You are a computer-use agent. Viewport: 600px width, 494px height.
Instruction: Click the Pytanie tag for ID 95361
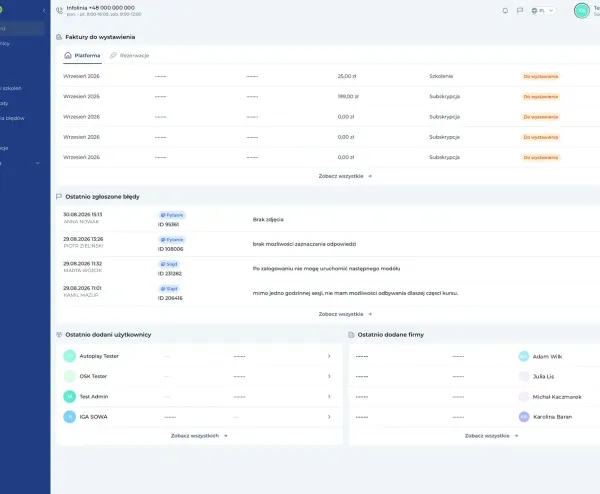coord(172,215)
